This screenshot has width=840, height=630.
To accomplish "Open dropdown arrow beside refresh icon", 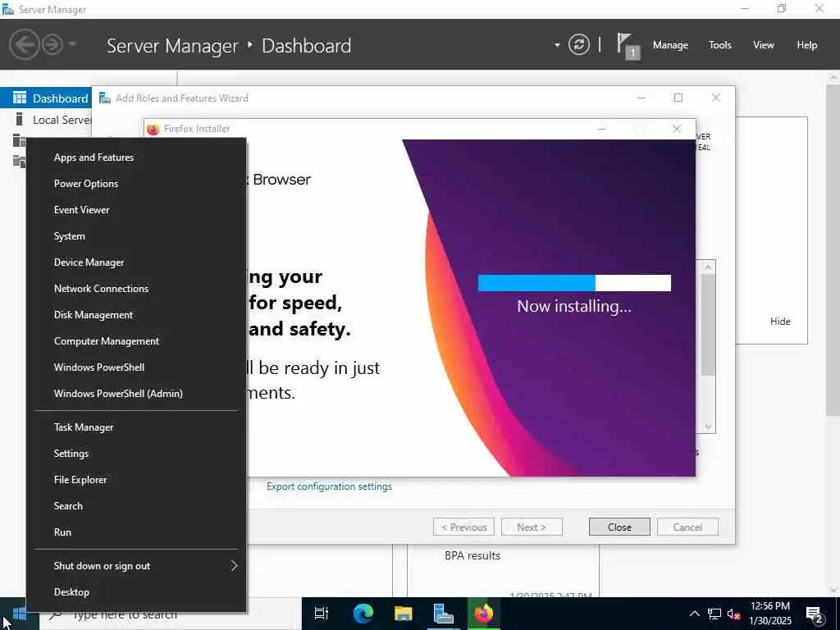I will click(557, 45).
